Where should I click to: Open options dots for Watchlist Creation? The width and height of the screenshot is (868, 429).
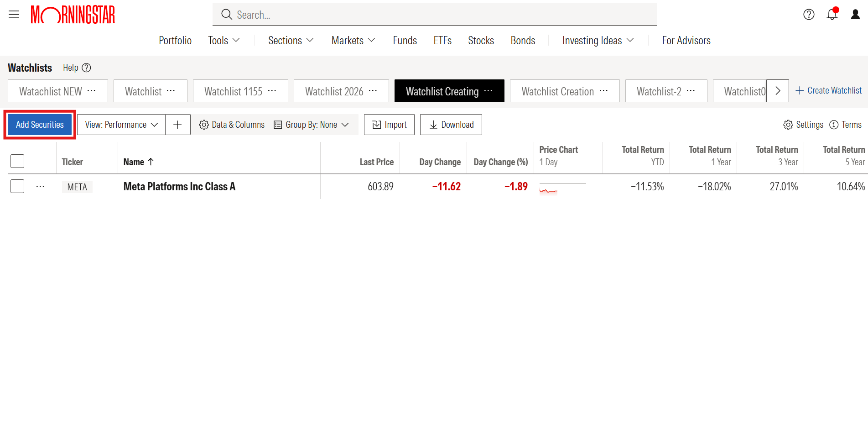click(x=604, y=91)
